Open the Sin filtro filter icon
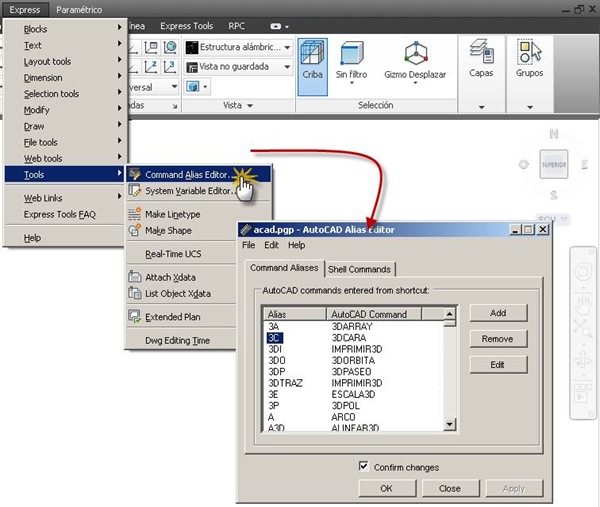600x507 pixels. tap(352, 54)
